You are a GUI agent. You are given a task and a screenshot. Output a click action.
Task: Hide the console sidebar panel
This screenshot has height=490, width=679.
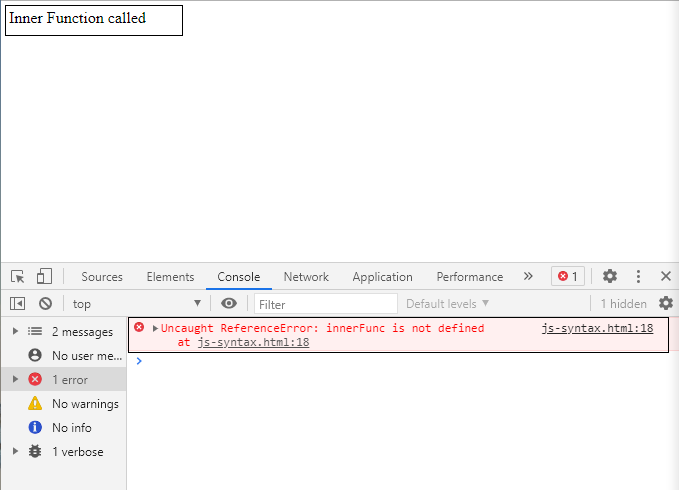coord(18,304)
